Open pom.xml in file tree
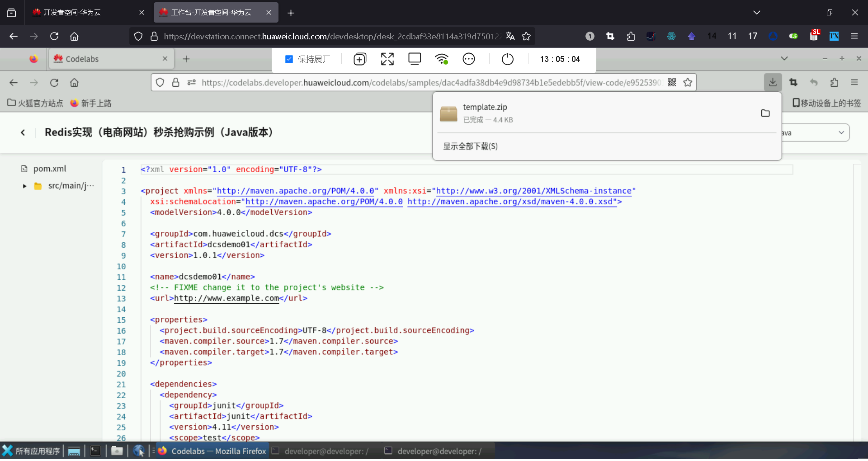The image size is (868, 461). (49, 169)
